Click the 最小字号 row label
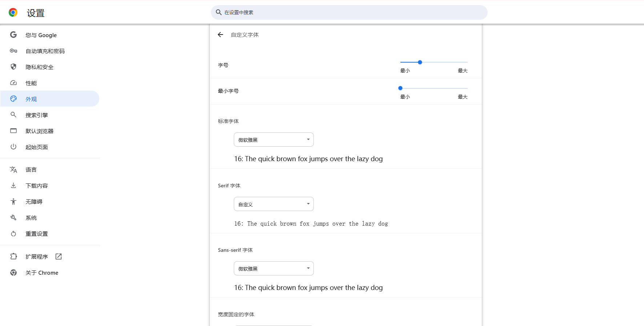The image size is (644, 326). (228, 91)
